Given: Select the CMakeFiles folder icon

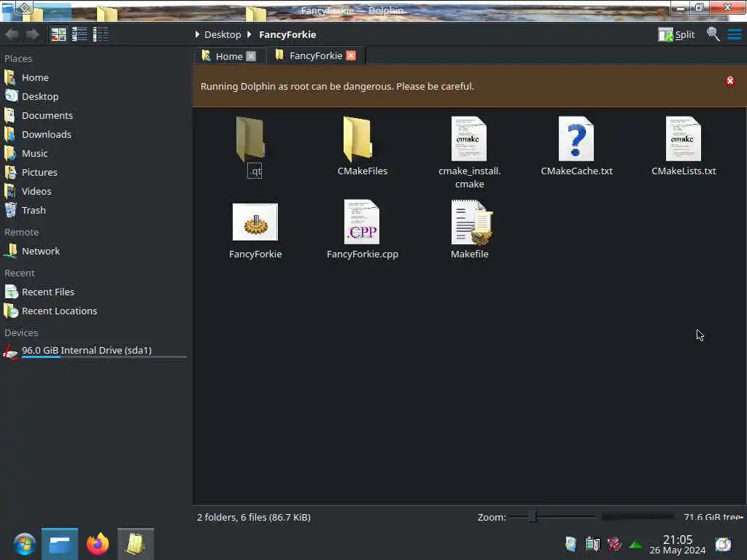Looking at the screenshot, I should click(x=357, y=139).
